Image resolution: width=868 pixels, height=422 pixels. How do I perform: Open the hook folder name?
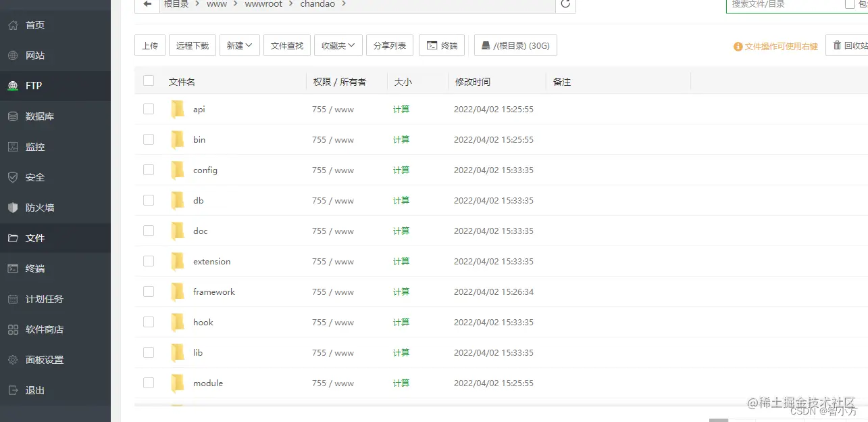[203, 322]
